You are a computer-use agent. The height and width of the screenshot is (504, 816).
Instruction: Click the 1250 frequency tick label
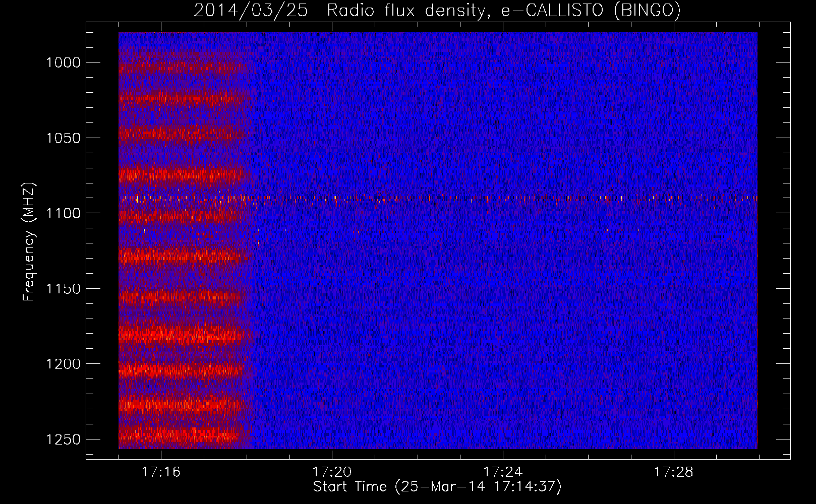[x=63, y=439]
